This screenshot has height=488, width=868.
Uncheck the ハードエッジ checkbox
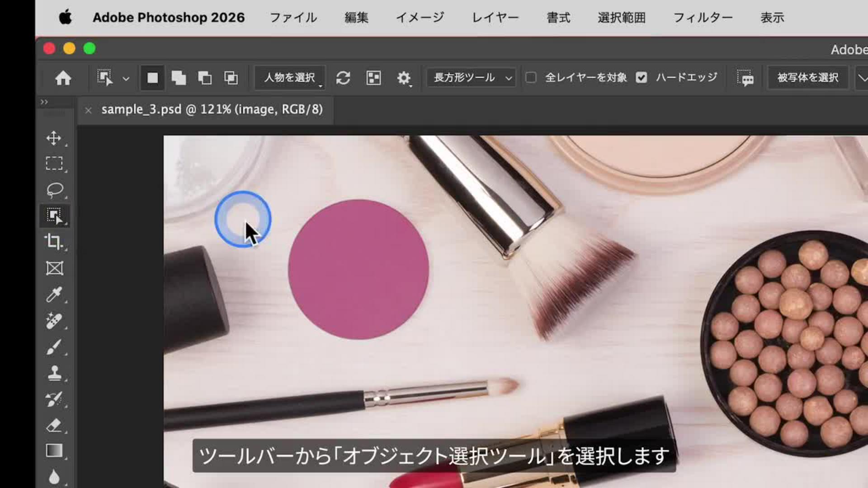[641, 78]
